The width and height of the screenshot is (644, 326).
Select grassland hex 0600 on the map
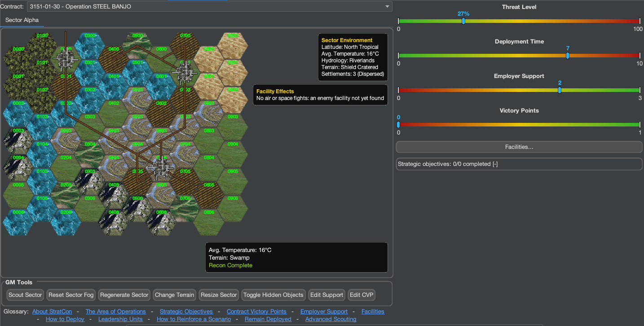coord(161,58)
